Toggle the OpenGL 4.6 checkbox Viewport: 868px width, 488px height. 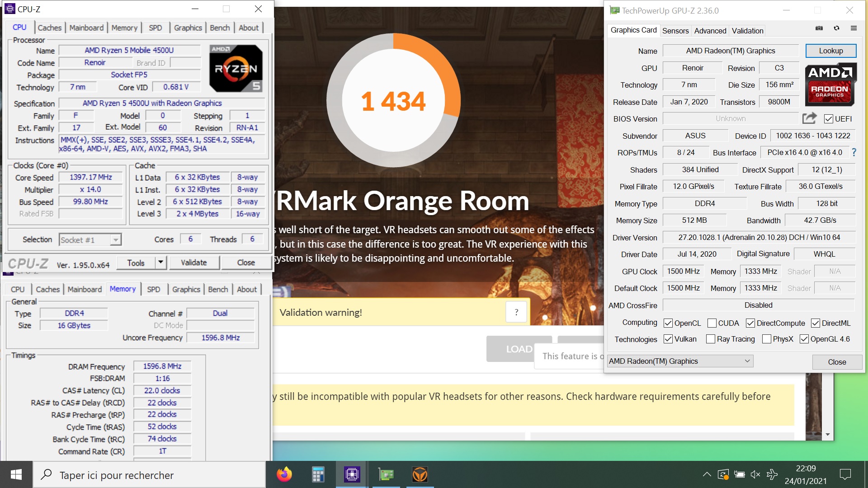point(804,339)
